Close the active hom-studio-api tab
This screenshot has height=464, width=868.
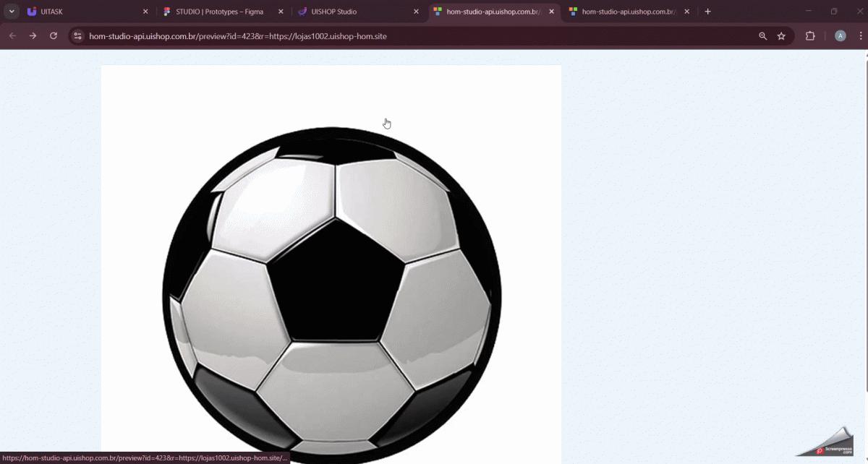(552, 12)
